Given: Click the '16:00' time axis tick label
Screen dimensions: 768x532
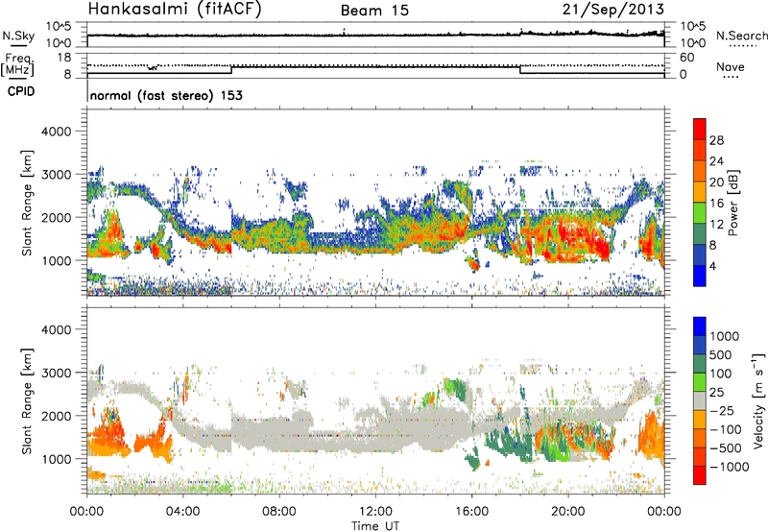Looking at the screenshot, I should 471,512.
